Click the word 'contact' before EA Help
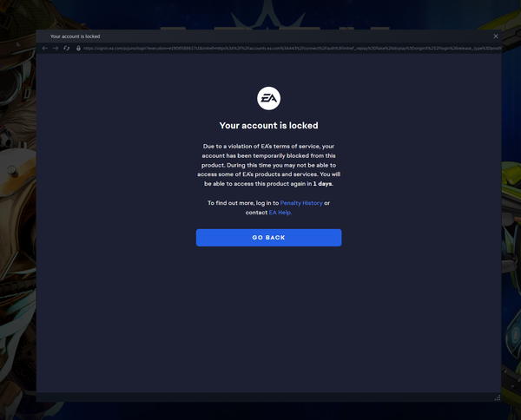The width and height of the screenshot is (521, 420). (x=256, y=213)
